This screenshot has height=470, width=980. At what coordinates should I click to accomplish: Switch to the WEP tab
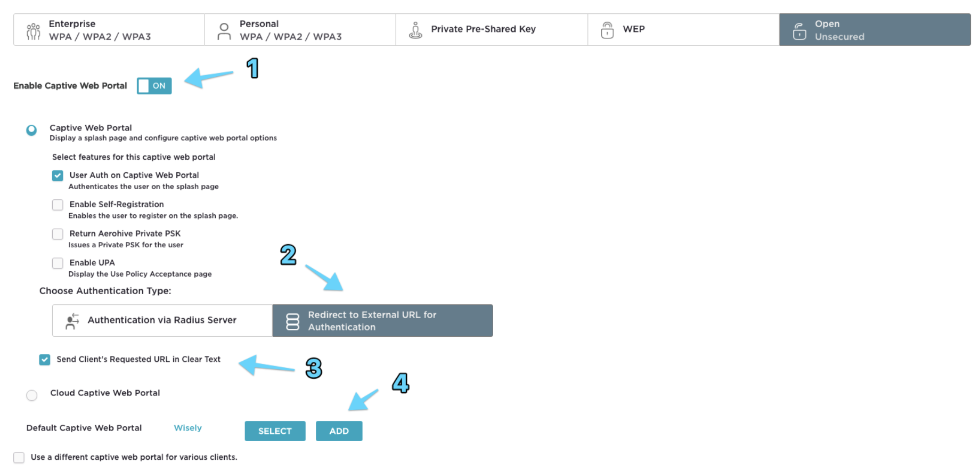pos(684,30)
